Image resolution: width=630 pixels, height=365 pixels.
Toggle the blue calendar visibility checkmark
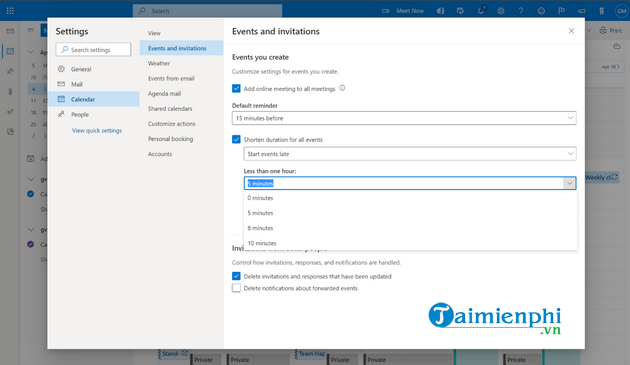click(x=31, y=194)
